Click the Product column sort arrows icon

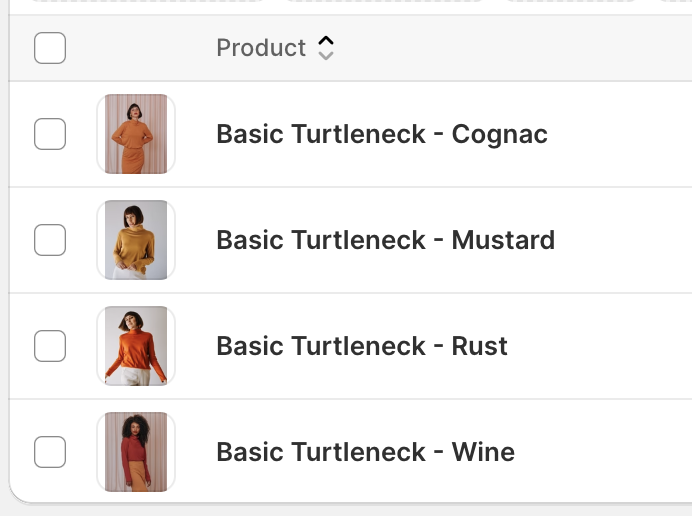(326, 48)
